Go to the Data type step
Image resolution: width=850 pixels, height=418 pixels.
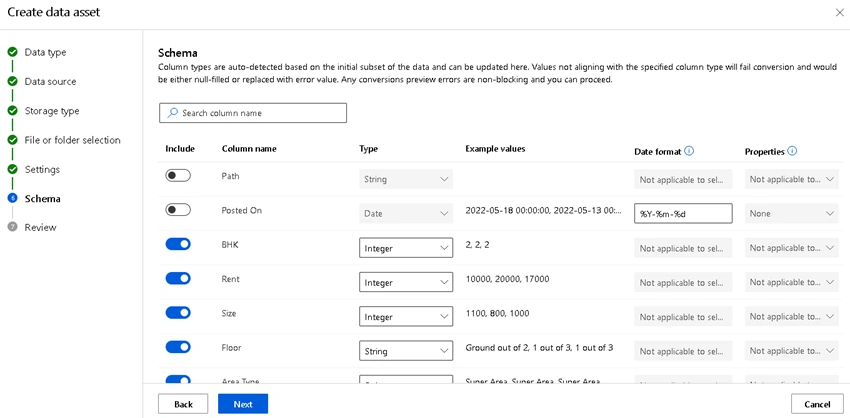pos(46,52)
